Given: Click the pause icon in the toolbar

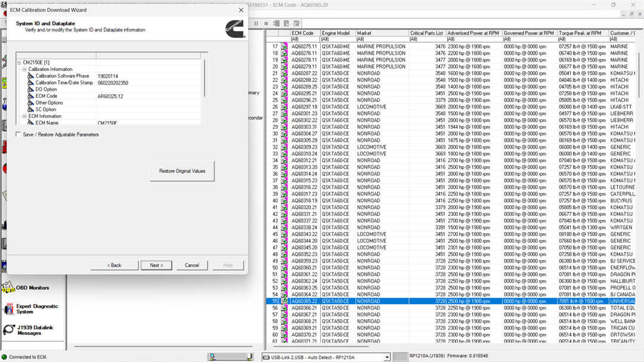Looking at the screenshot, I should (256, 23).
